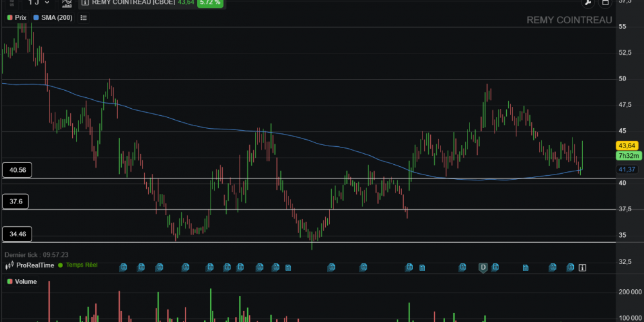Select the REMY COINTREAU [CBOE] instrument name
This screenshot has width=644, height=322.
click(x=133, y=3)
